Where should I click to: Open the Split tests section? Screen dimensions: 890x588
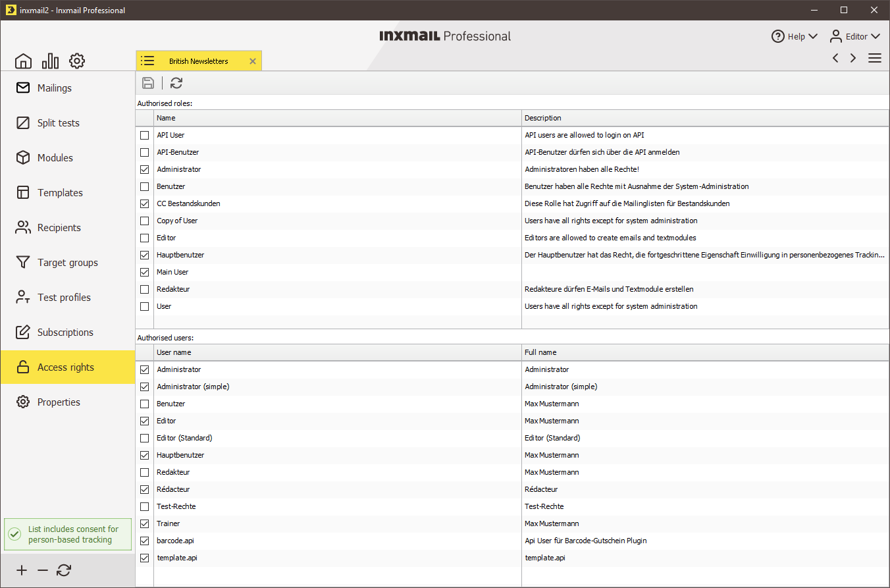(68, 122)
